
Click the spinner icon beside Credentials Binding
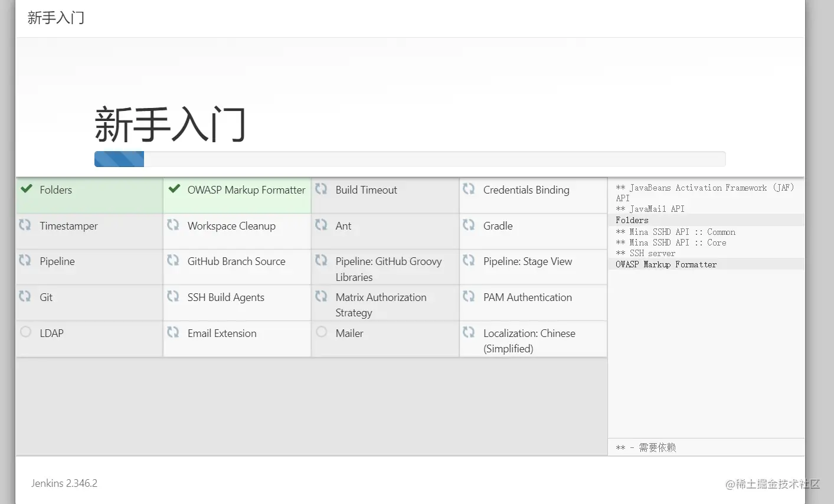tap(469, 189)
